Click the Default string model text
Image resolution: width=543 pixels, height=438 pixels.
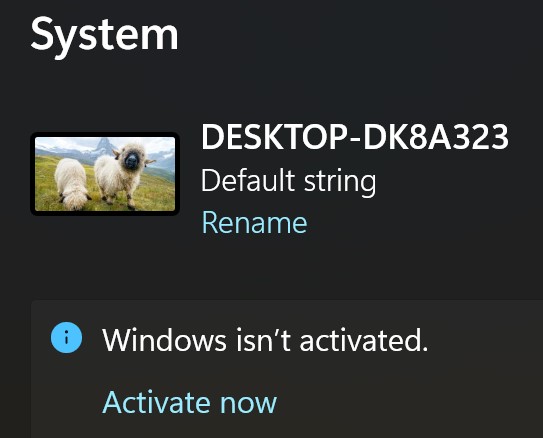point(288,181)
